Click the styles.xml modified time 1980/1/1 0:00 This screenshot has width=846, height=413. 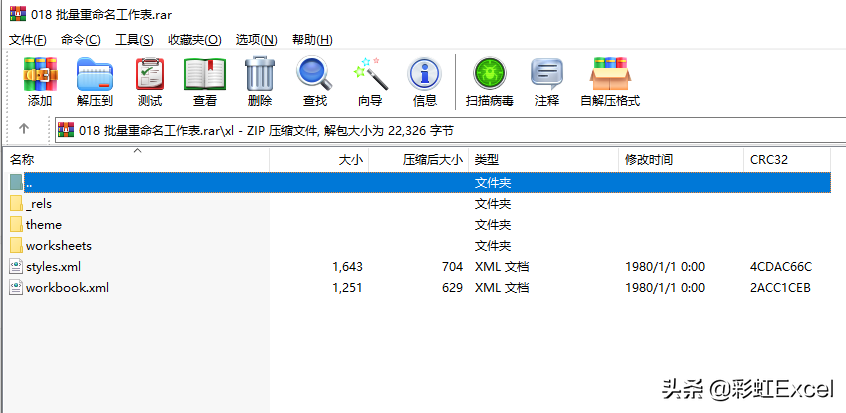pyautogui.click(x=665, y=267)
